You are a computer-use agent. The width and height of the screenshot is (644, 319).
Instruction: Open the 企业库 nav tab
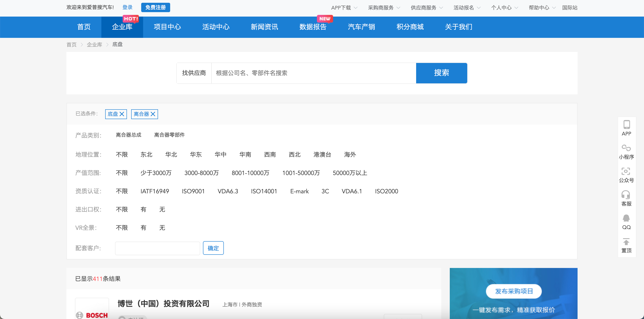click(x=122, y=27)
